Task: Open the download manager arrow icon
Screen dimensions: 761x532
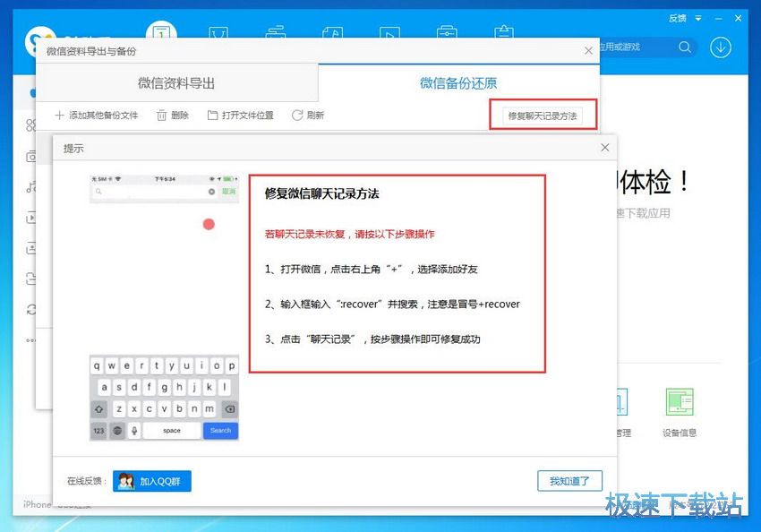Action: (x=721, y=47)
